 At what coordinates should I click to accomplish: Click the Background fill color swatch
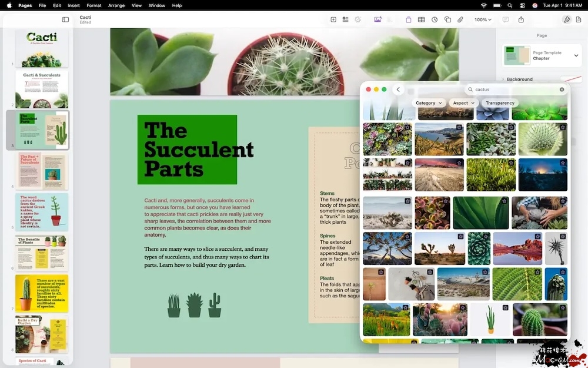point(570,79)
